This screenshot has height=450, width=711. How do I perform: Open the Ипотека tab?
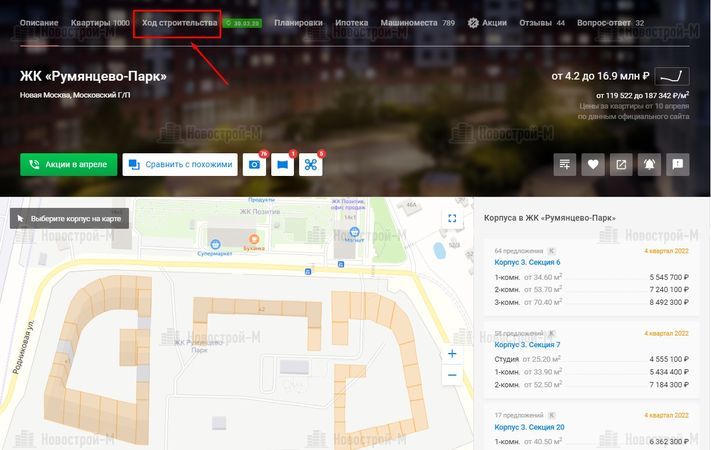pos(351,22)
